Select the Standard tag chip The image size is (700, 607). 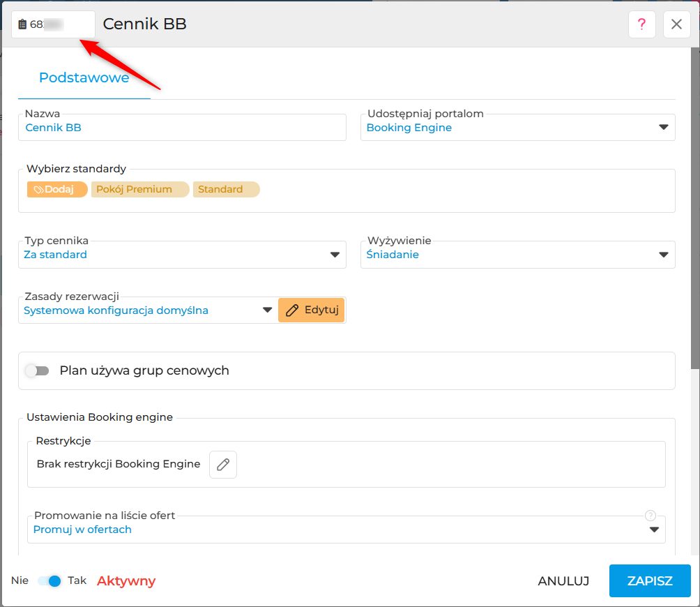pyautogui.click(x=226, y=189)
